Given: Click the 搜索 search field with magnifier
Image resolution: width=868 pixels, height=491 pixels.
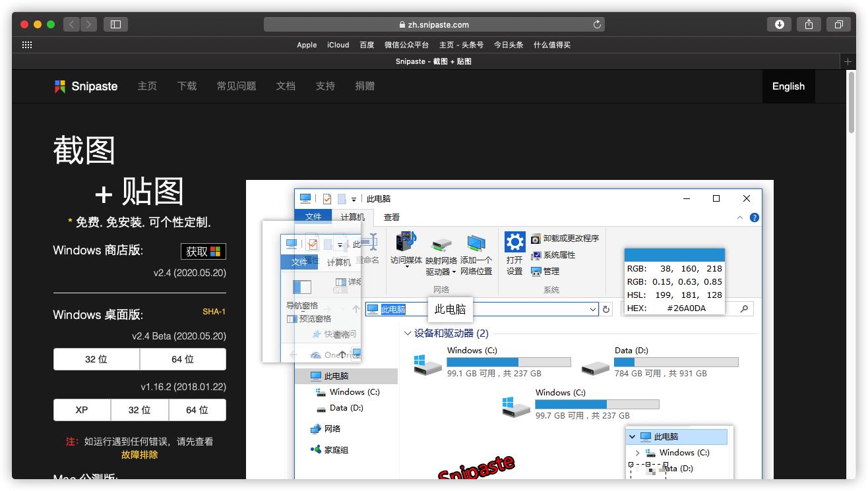Looking at the screenshot, I should pyautogui.click(x=743, y=309).
